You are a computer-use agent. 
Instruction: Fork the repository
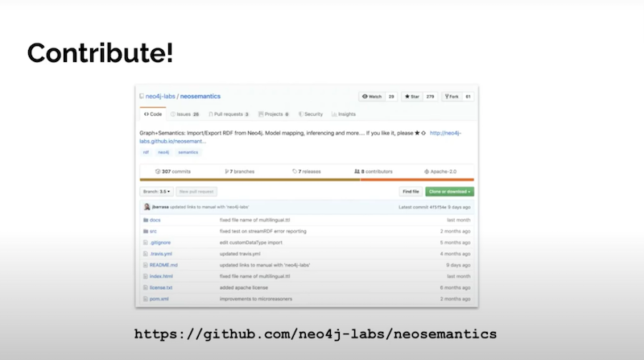tap(452, 97)
